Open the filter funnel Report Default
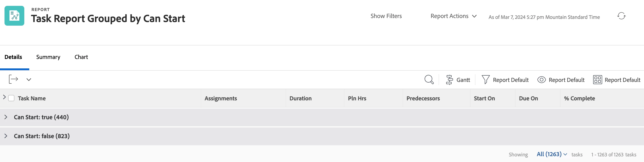 pyautogui.click(x=505, y=80)
